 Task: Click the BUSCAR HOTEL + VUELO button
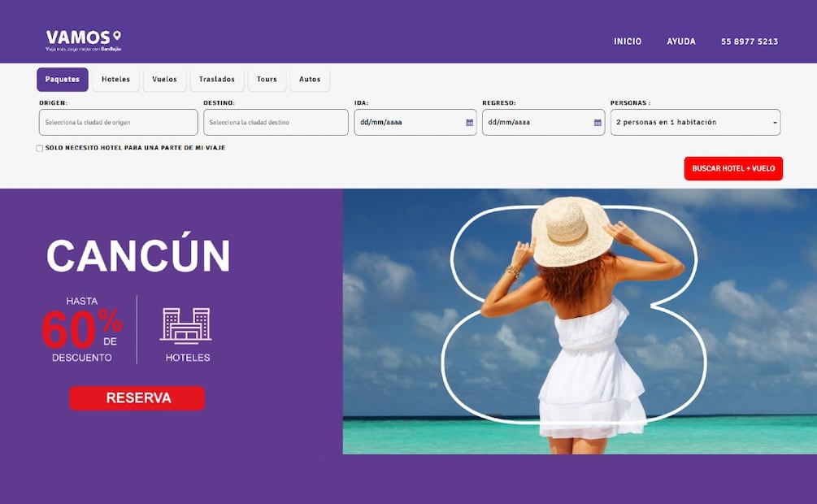(733, 169)
